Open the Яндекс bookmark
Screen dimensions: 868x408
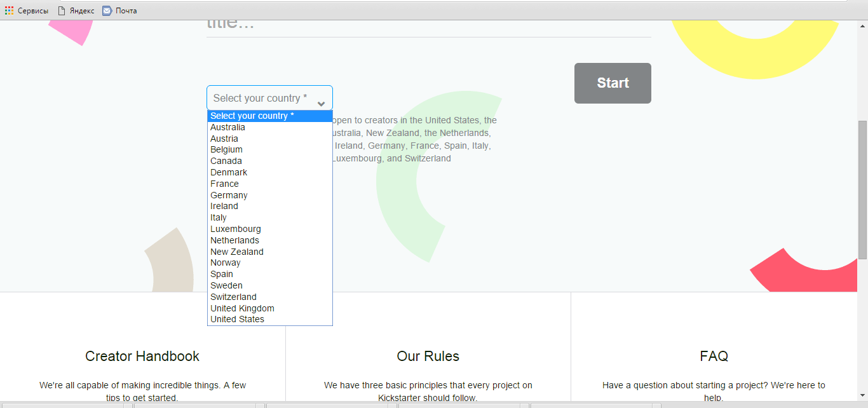click(76, 10)
